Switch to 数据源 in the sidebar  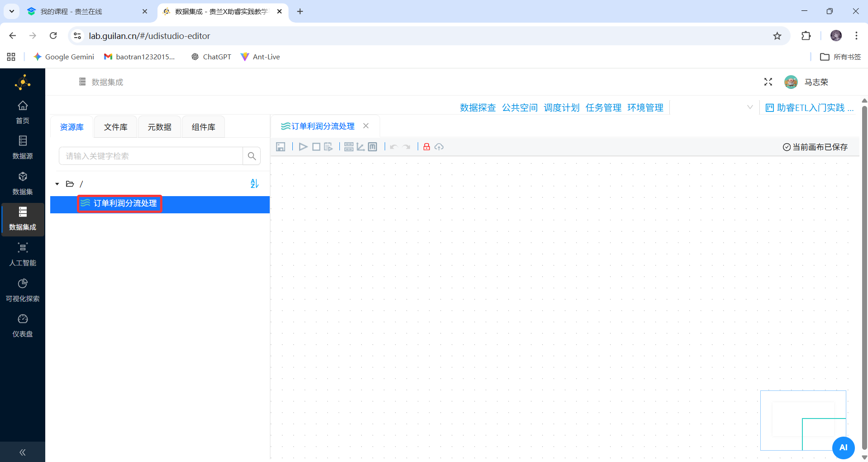22,147
